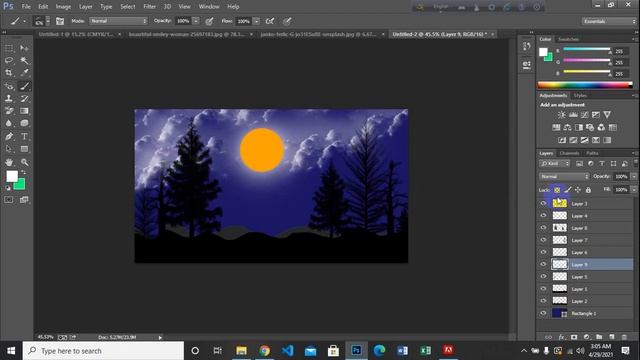Image resolution: width=640 pixels, height=360 pixels.
Task: Open the Image menu
Action: pyautogui.click(x=63, y=7)
